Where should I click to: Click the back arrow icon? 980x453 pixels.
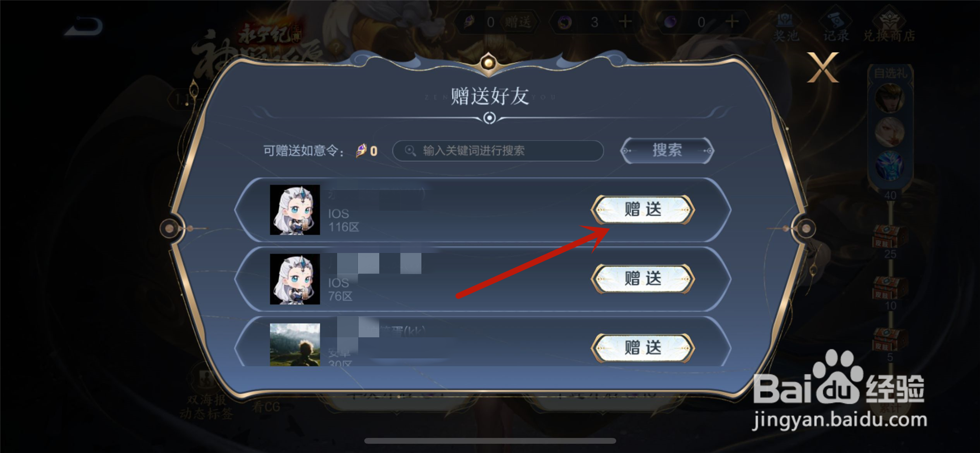tap(84, 26)
